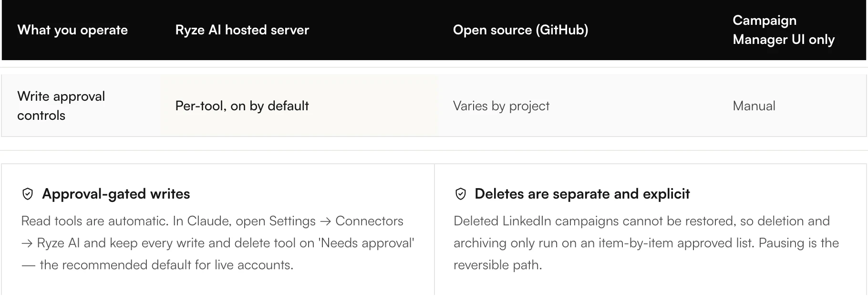Select the 'Campaign Manager UI only' header
Viewport: 868px width, 296px height.
pos(784,30)
